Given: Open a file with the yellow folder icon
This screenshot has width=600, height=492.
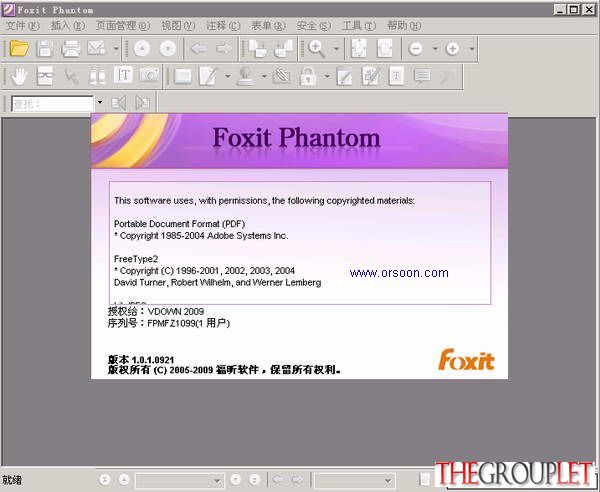Looking at the screenshot, I should [19, 49].
